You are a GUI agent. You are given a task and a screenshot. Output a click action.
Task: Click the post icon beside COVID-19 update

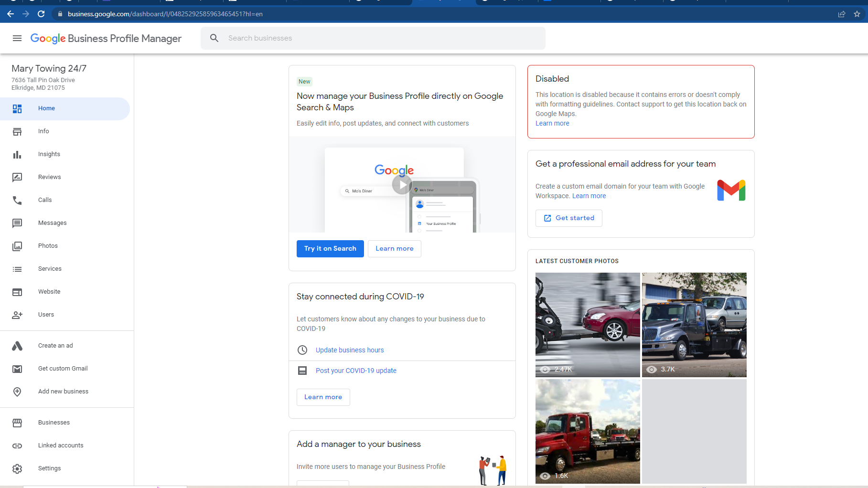click(x=302, y=371)
